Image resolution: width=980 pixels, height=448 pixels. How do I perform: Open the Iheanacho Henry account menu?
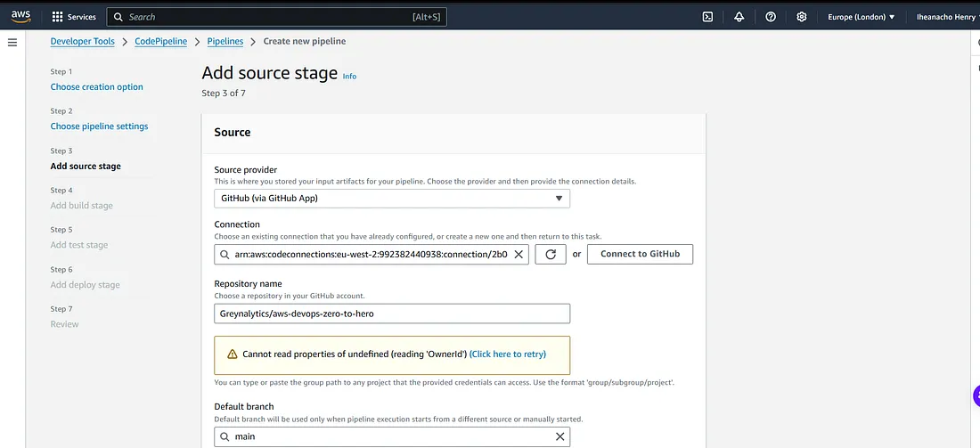(x=948, y=17)
